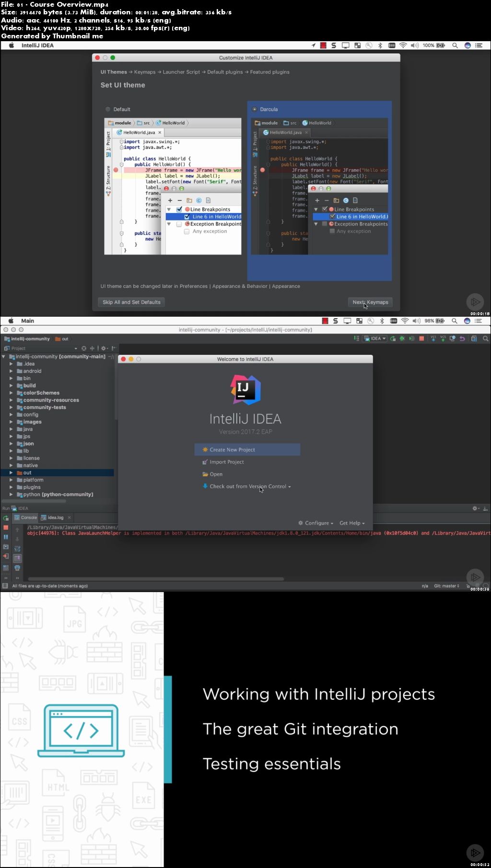This screenshot has height=868, width=491.
Task: Open the Main menu bar item
Action: coord(27,321)
